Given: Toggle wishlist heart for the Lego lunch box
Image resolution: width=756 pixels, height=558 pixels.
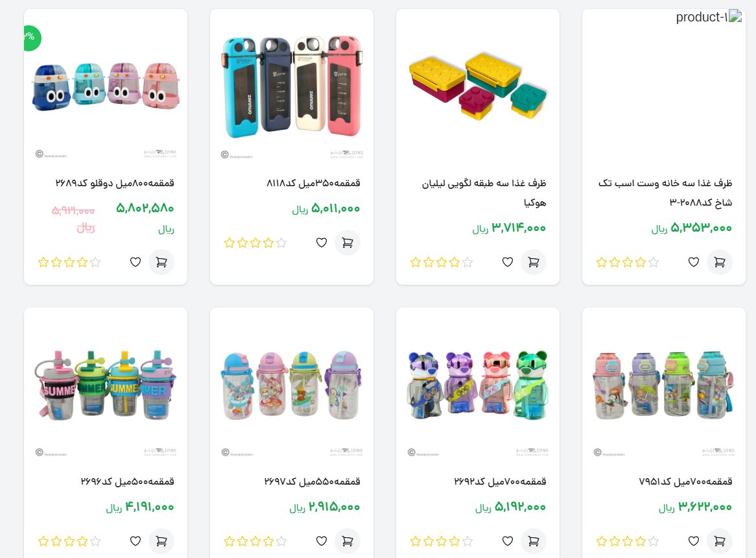Looking at the screenshot, I should tap(508, 262).
